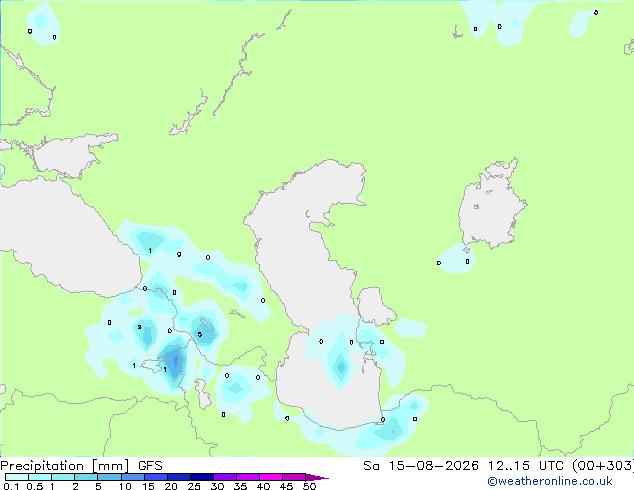Choose the 10–15 mm legend color swatch

coord(133,477)
